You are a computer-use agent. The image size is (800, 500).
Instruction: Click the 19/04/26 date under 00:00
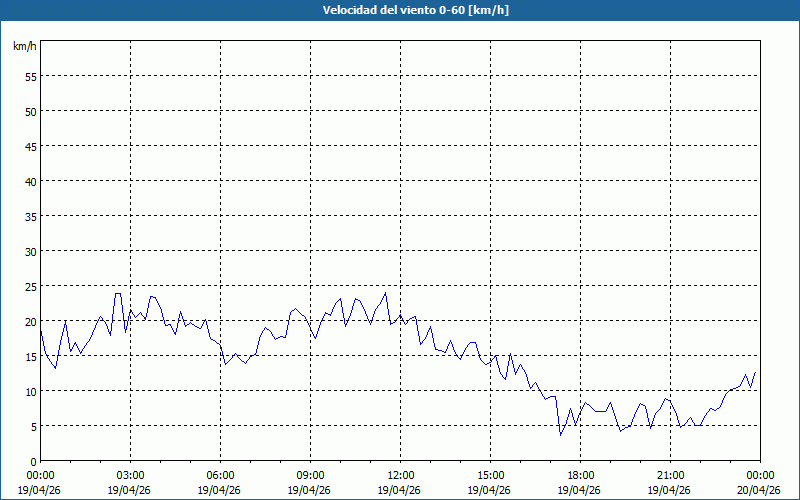(40, 490)
